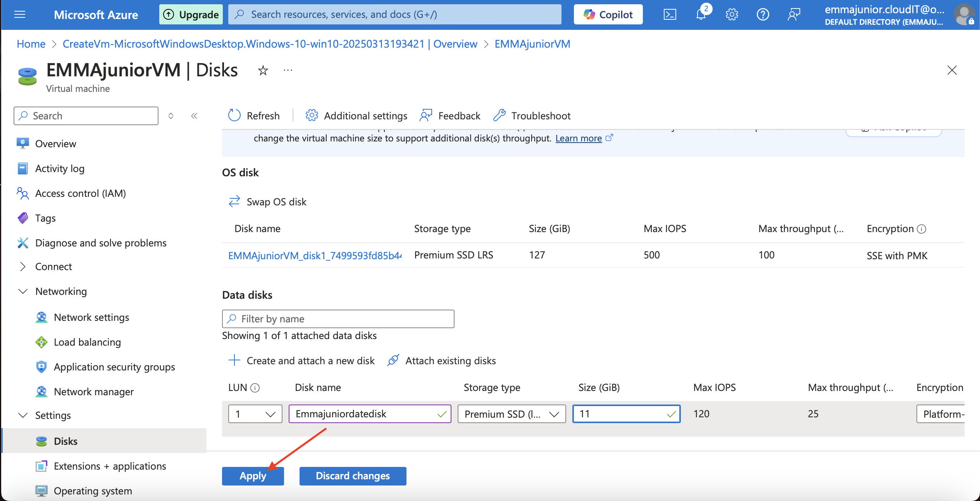The width and height of the screenshot is (980, 501).
Task: Open the portal hamburger menu
Action: pyautogui.click(x=20, y=15)
